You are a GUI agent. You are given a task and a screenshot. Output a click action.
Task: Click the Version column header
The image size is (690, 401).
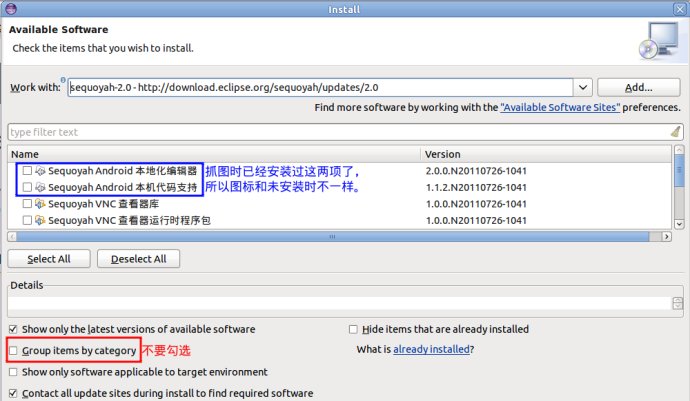(x=546, y=154)
